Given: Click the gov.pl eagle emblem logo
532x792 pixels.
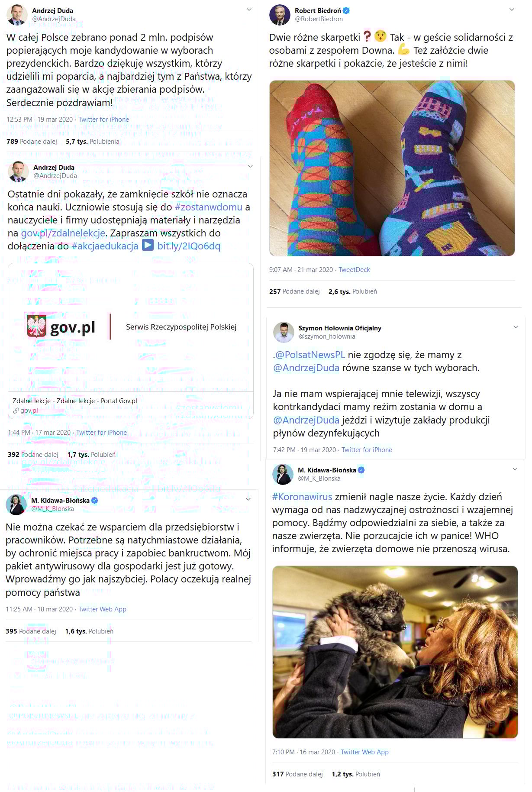Looking at the screenshot, I should coord(36,326).
